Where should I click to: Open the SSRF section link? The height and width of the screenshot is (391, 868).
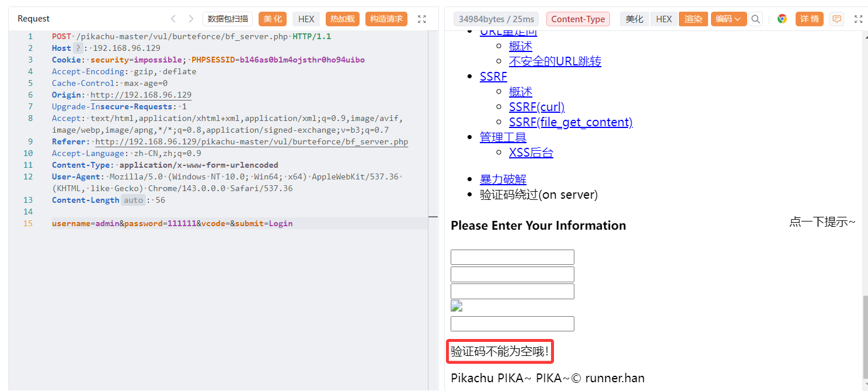493,77
